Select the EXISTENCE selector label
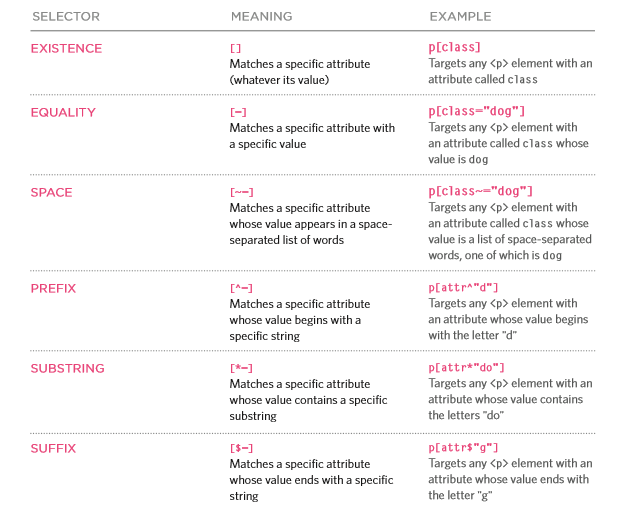The width and height of the screenshot is (619, 513). coord(66,49)
